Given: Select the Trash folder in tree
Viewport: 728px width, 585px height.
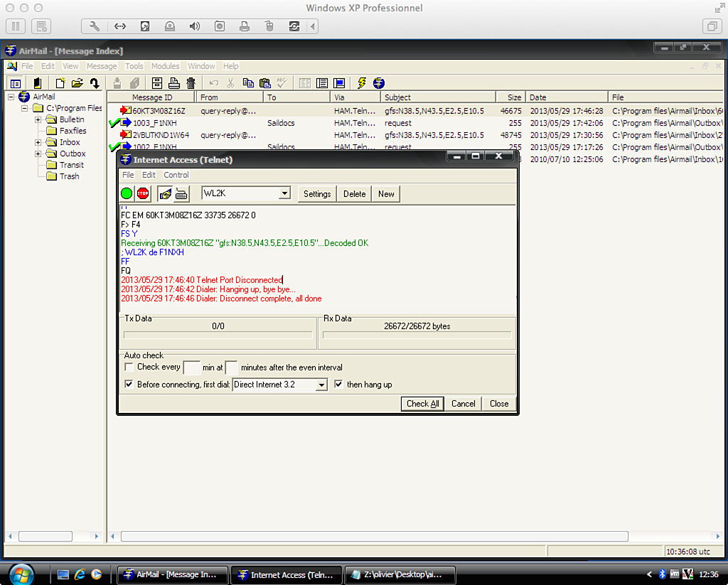Looking at the screenshot, I should pos(69,176).
